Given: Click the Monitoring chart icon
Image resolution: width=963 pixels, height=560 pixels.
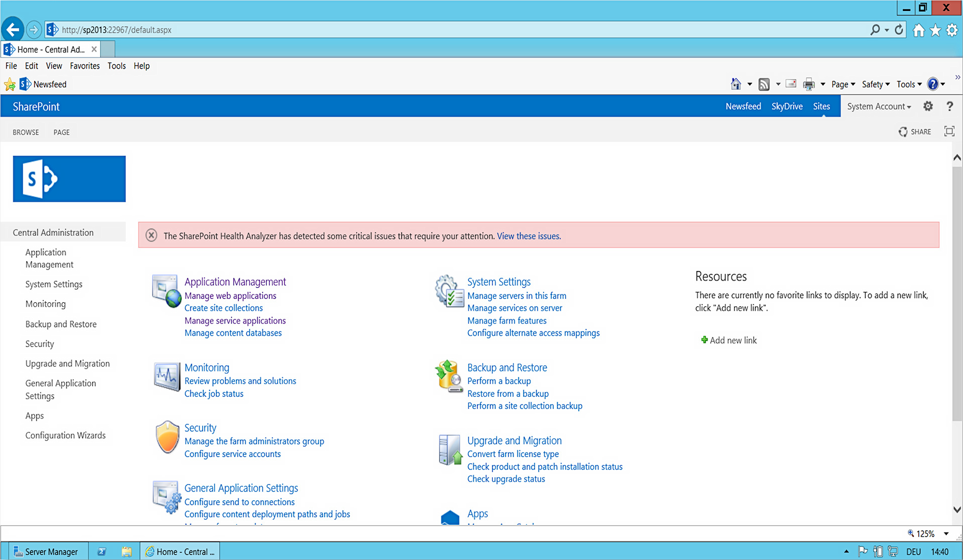Looking at the screenshot, I should coord(166,376).
